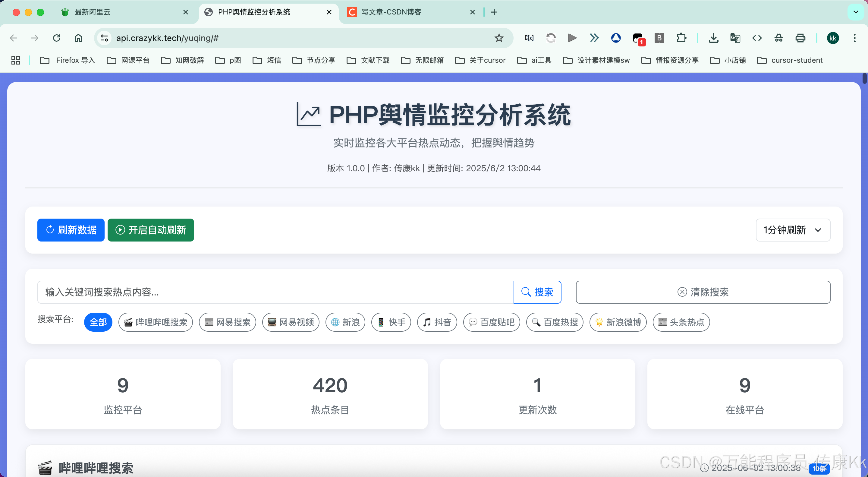
Task: Open the apps grid icon in bookmarks bar
Action: 15,60
